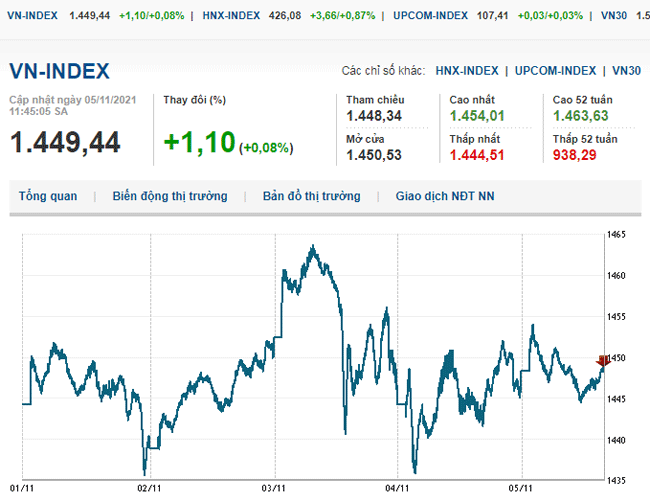Viewport: 650px width, 501px height.
Task: Click the Cao nhất value 1.454,01
Action: 477,118
